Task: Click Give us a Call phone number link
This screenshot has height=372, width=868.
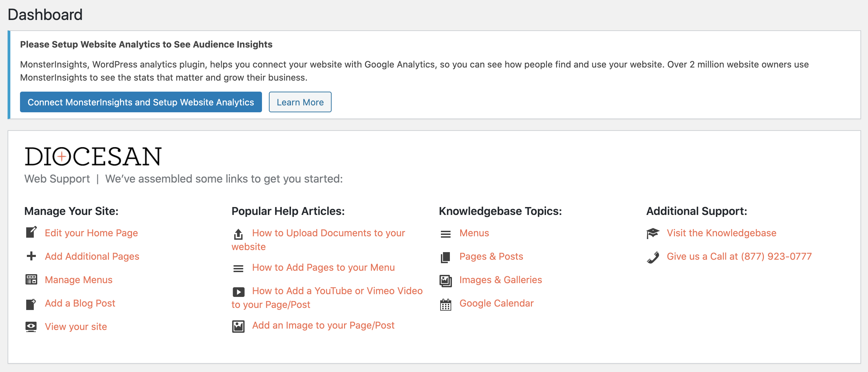Action: [x=739, y=256]
